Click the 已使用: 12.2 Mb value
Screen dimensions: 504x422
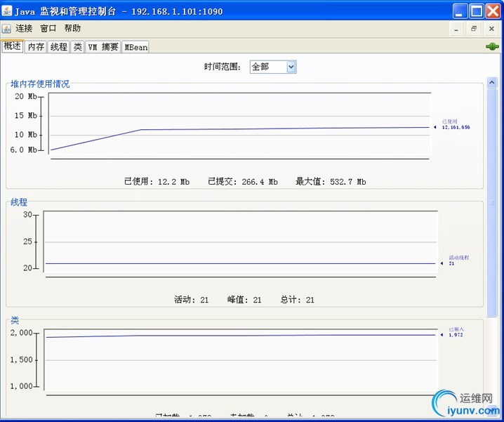click(x=157, y=182)
